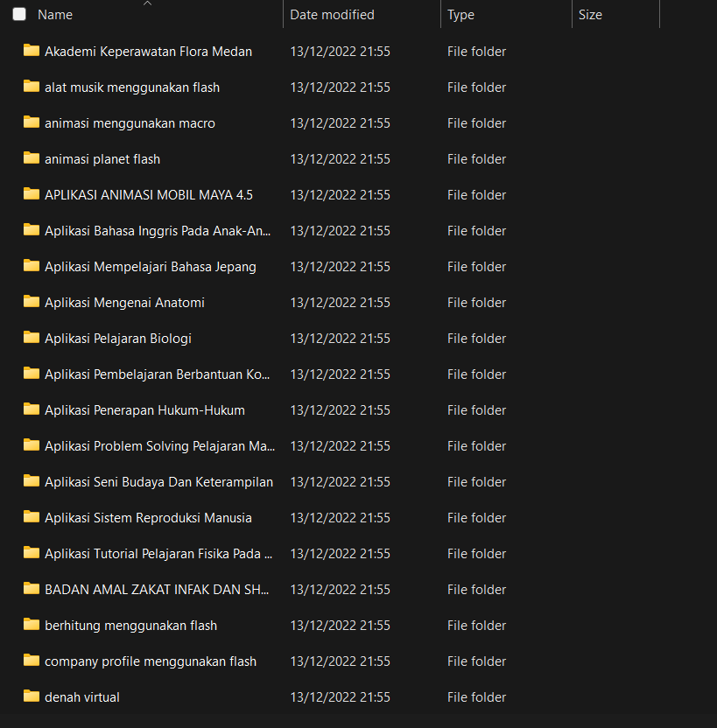
Task: Toggle the select-all checkbox in header
Action: coord(19,15)
